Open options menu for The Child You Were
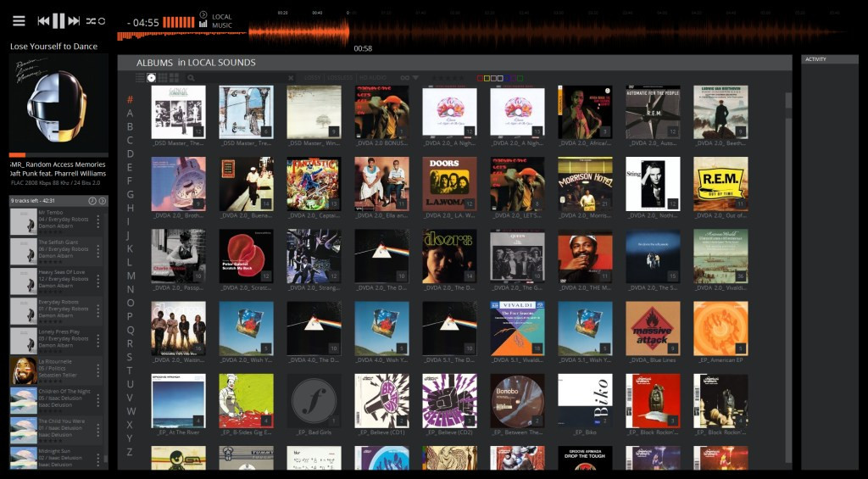Viewport: 868px width, 479px height. click(98, 431)
